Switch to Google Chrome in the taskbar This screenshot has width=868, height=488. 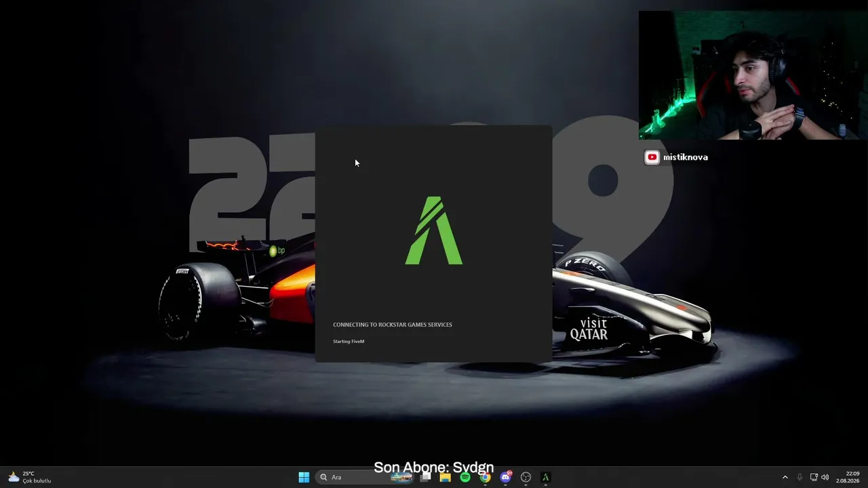tap(485, 477)
